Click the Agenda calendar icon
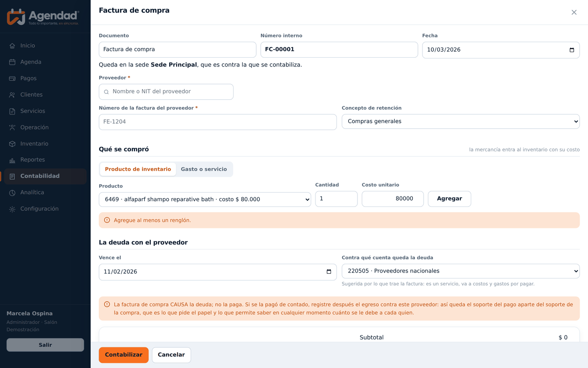588x368 pixels. coord(12,62)
